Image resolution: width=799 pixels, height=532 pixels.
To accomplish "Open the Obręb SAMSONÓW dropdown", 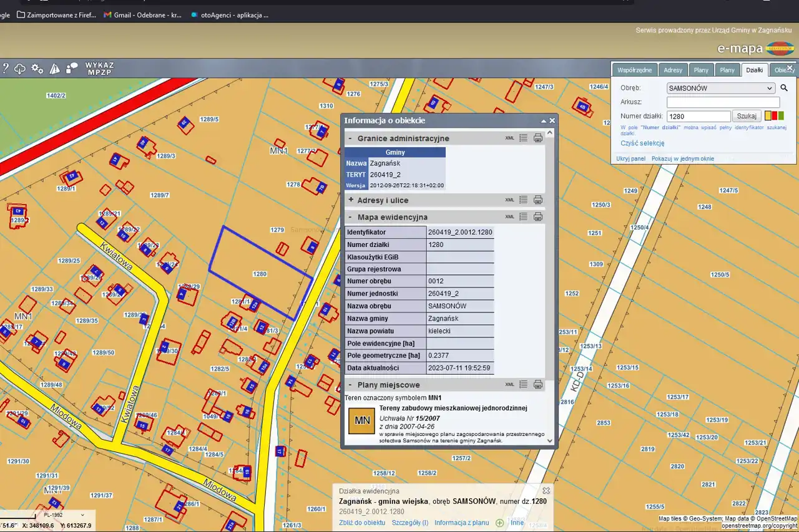I will point(720,89).
